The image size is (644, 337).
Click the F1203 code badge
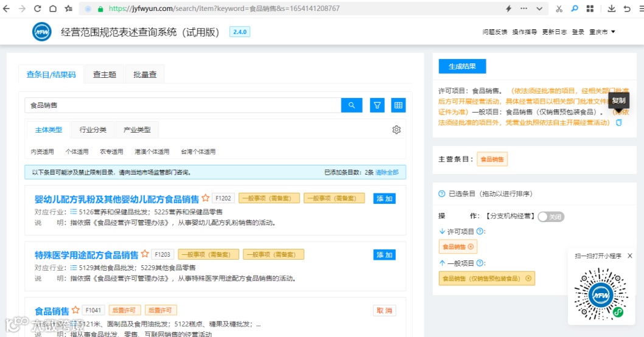[x=163, y=254]
